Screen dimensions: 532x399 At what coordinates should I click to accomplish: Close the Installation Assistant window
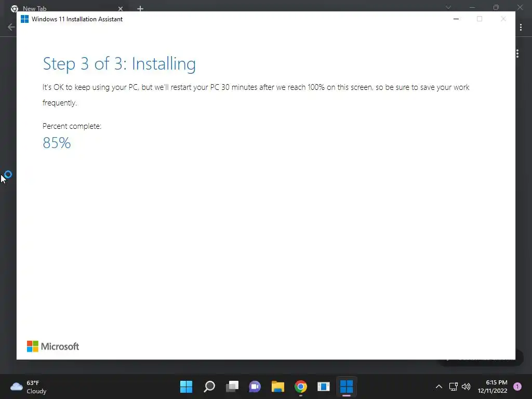tap(503, 19)
